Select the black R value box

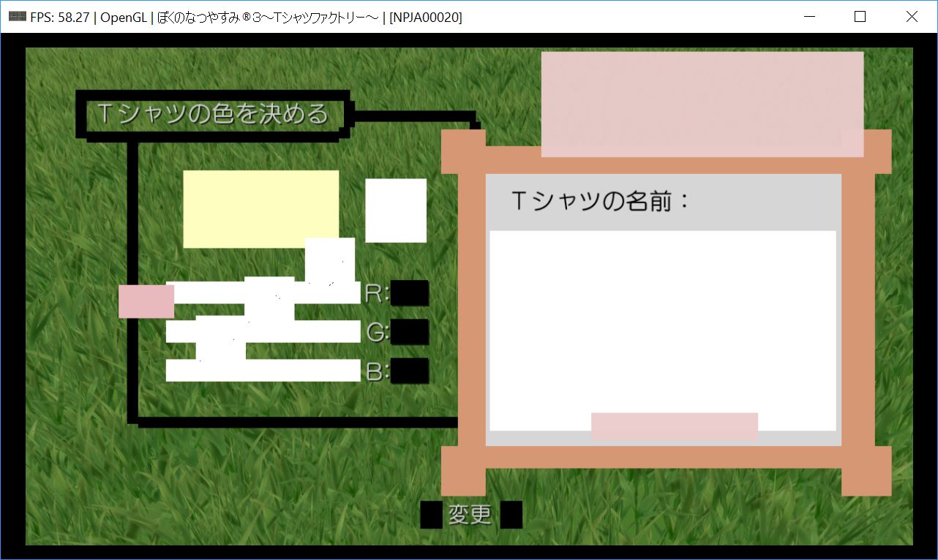click(x=410, y=292)
